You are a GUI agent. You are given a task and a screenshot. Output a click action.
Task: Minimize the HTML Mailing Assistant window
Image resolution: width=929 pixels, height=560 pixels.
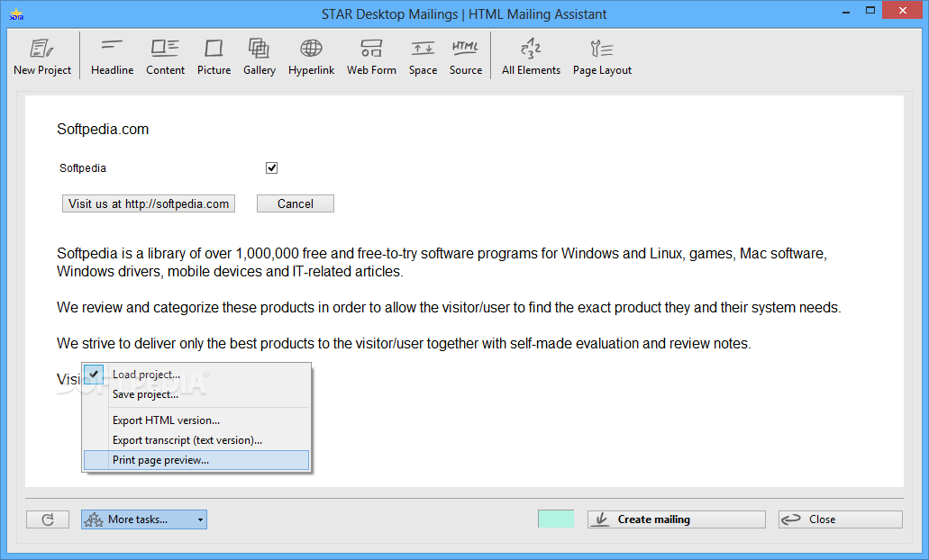pyautogui.click(x=847, y=11)
